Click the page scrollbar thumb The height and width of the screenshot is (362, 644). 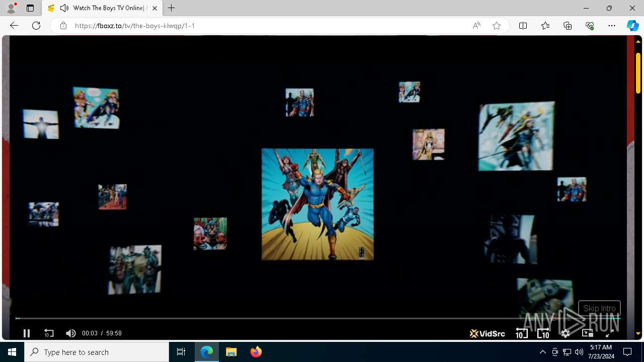638,73
